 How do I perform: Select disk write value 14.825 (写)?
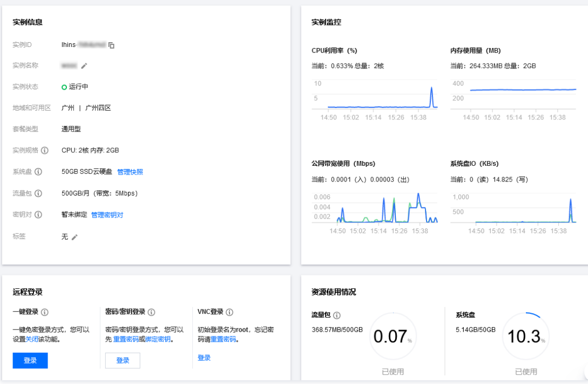point(510,180)
